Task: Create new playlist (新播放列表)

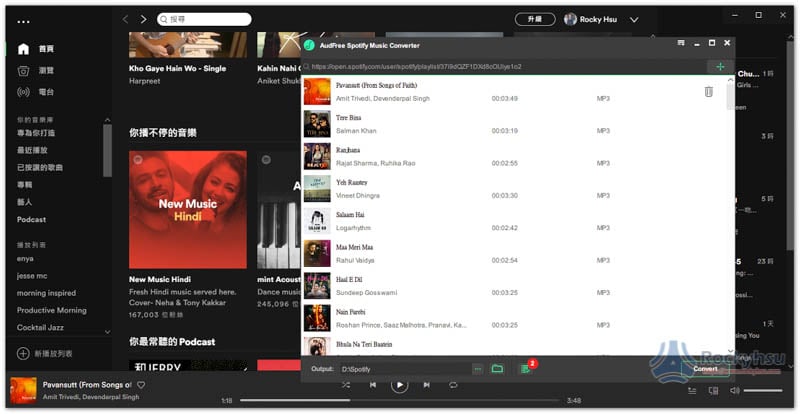Action: coord(45,353)
